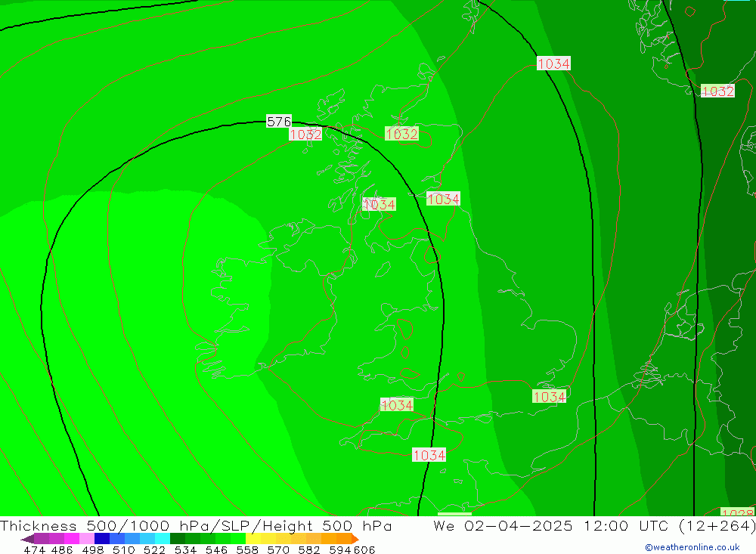Viewport: 756px width, 554px height.
Task: Click the 1032 label beside the 576 label
Action: coord(305,135)
